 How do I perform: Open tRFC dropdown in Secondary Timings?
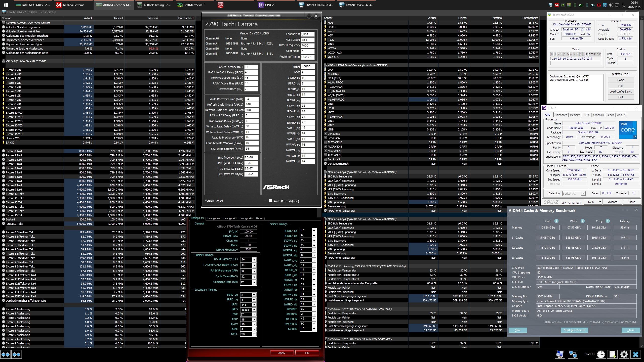[254, 304]
